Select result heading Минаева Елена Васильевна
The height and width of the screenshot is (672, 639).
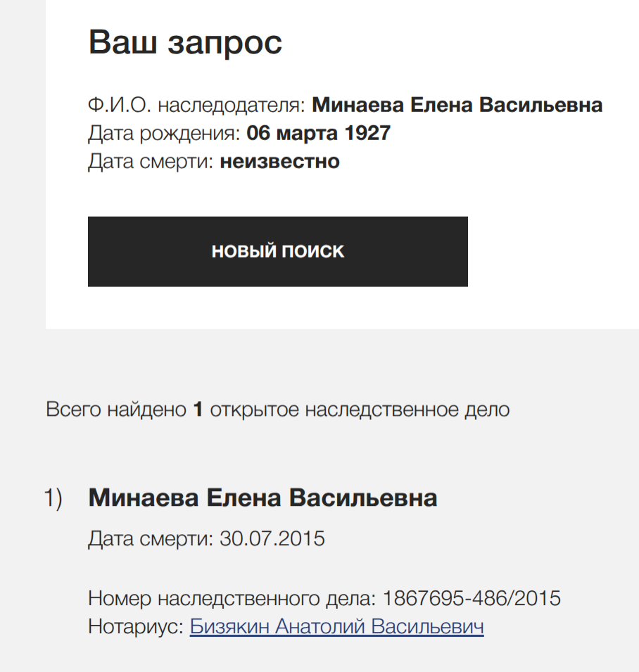pyautogui.click(x=262, y=498)
